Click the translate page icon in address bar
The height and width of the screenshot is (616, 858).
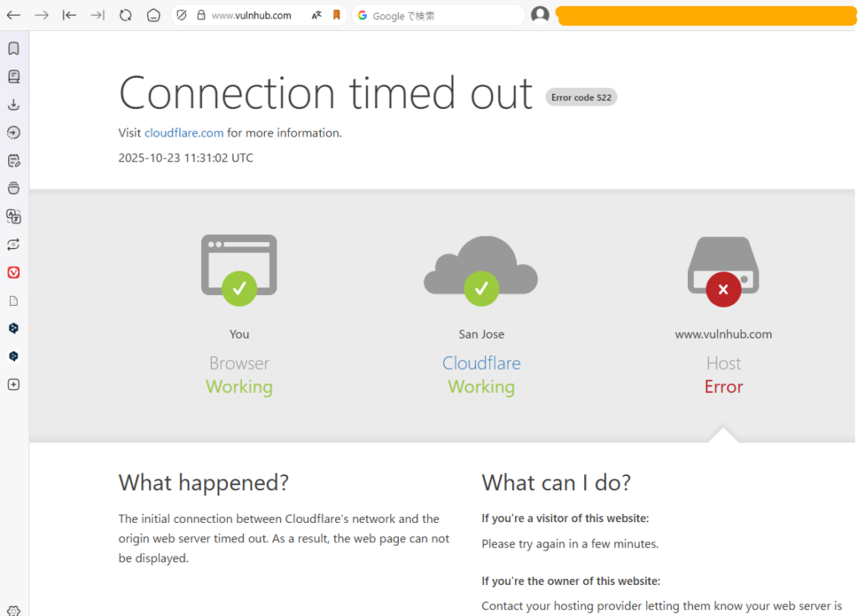coord(317,15)
